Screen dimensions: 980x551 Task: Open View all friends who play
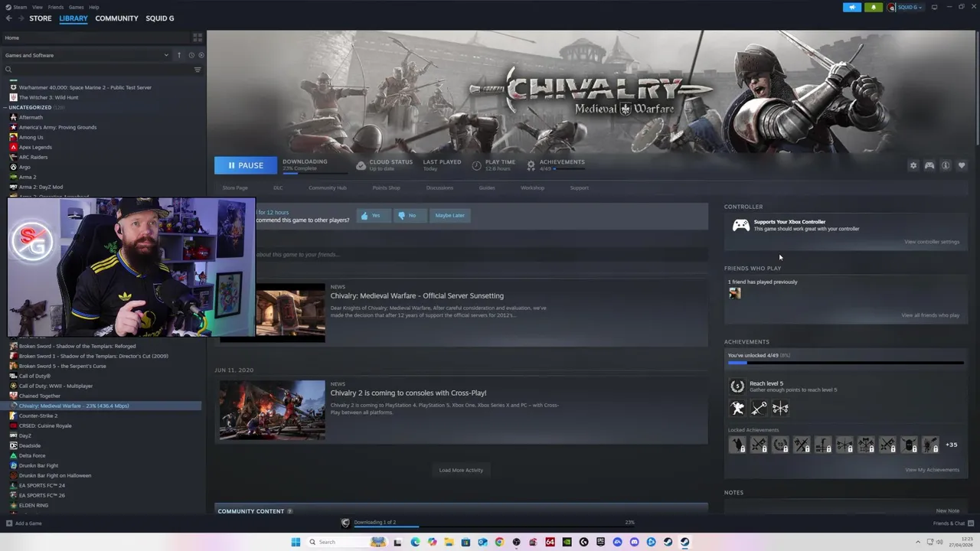(x=930, y=315)
